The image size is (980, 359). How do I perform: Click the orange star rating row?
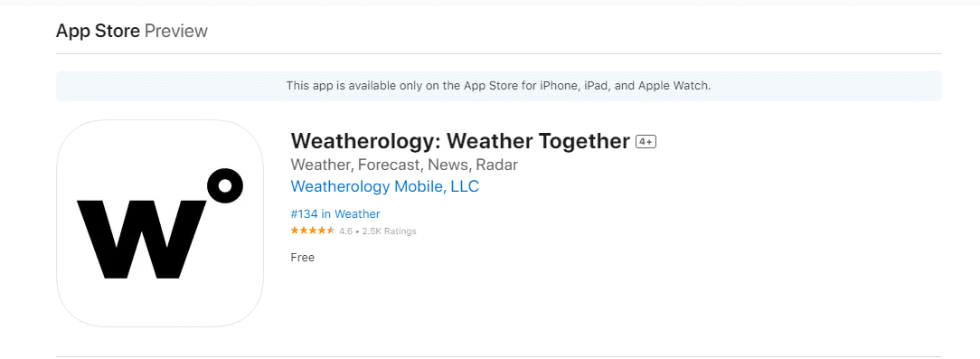coord(313,231)
